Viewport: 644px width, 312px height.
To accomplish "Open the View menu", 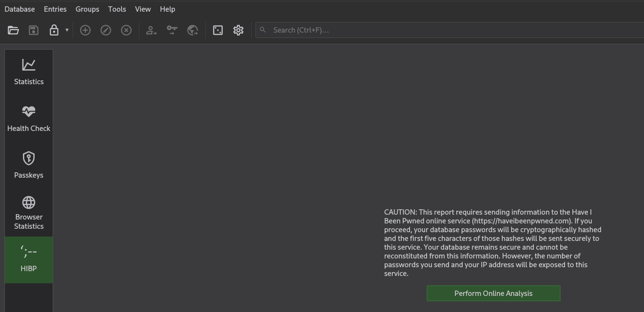I will coord(143,9).
